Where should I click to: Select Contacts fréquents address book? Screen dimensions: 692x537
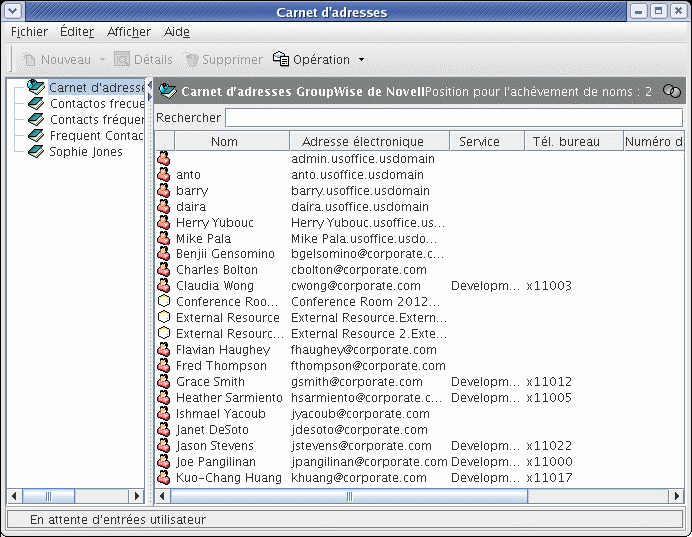pyautogui.click(x=97, y=120)
